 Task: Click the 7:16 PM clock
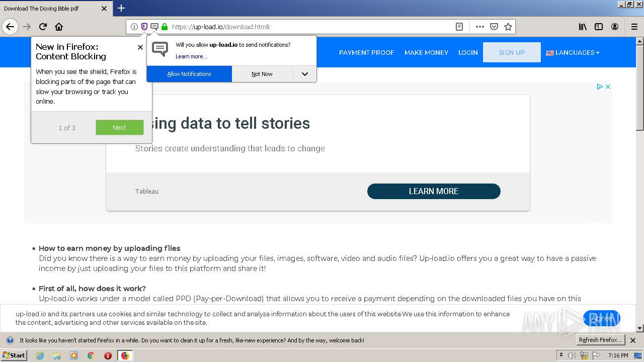tap(618, 355)
